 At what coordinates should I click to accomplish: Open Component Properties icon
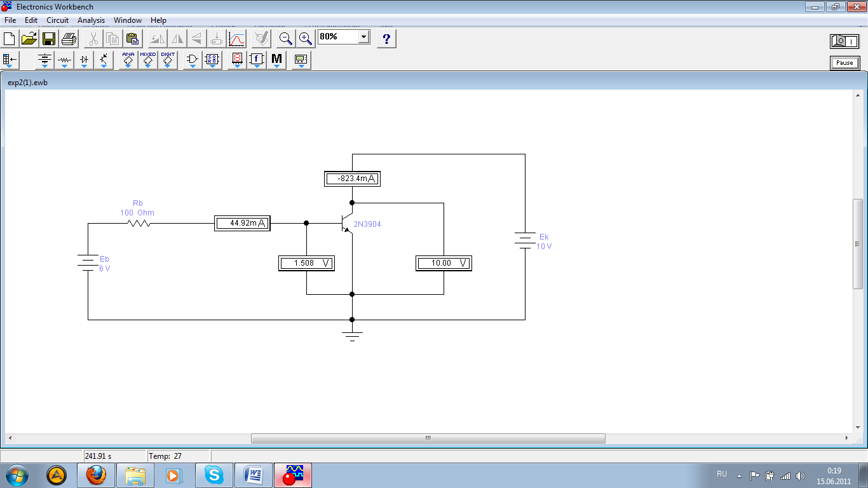(x=261, y=39)
